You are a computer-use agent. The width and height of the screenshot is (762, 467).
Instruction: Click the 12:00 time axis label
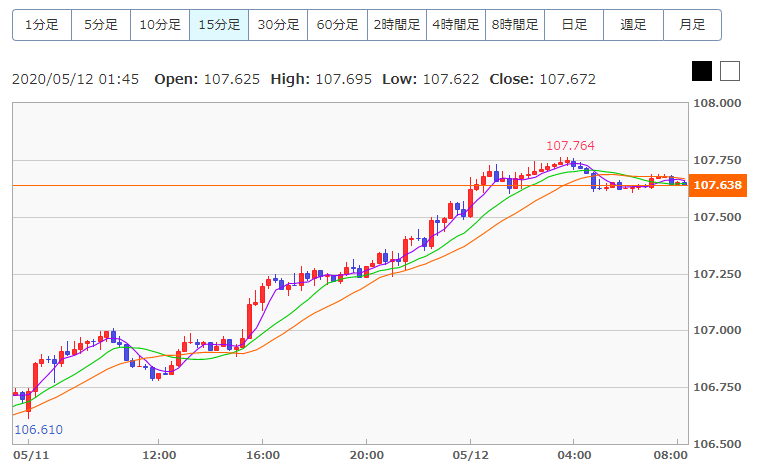(158, 452)
